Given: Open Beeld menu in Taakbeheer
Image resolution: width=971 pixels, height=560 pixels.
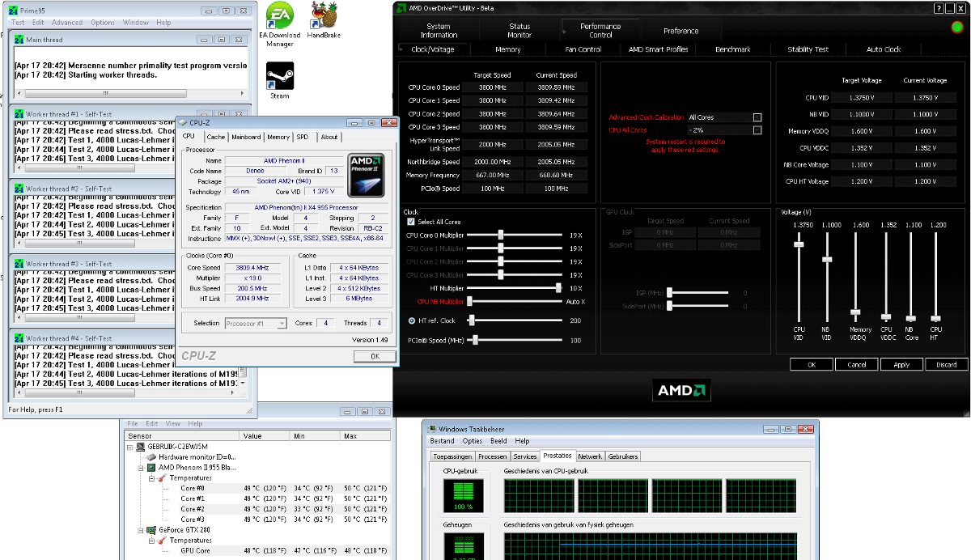Looking at the screenshot, I should [x=499, y=441].
